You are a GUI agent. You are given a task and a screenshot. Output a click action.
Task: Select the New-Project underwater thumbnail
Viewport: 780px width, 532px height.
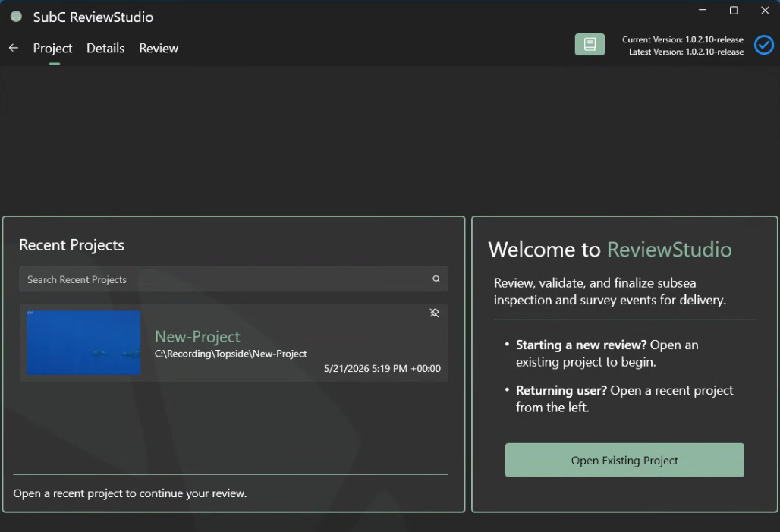[x=83, y=343]
